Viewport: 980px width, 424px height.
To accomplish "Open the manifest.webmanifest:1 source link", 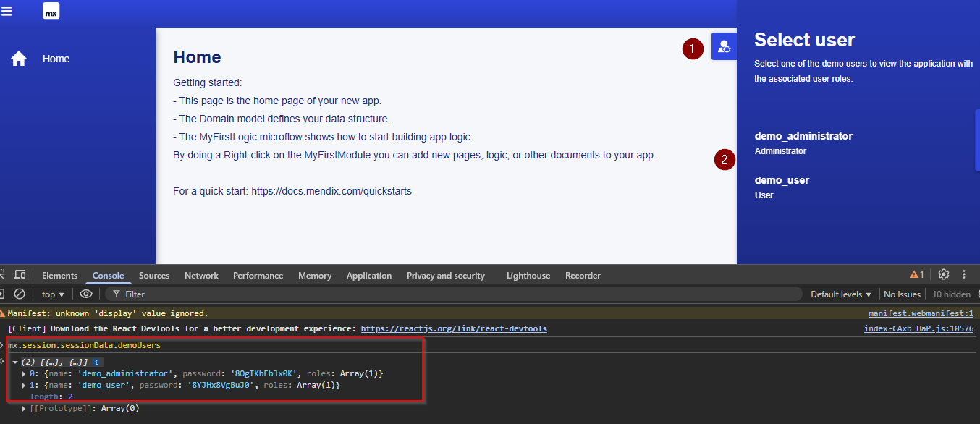I will (921, 313).
